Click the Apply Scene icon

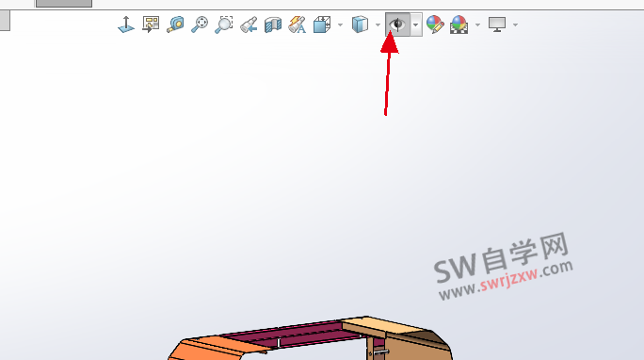pos(459,25)
